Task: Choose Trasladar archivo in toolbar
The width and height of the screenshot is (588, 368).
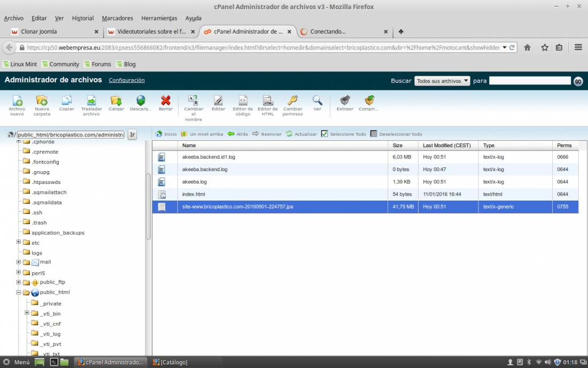Action: [91, 105]
